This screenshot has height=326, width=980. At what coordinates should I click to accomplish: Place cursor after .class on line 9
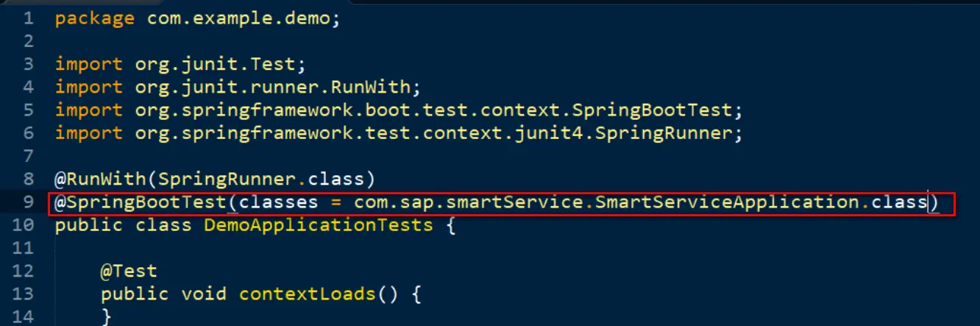[928, 202]
